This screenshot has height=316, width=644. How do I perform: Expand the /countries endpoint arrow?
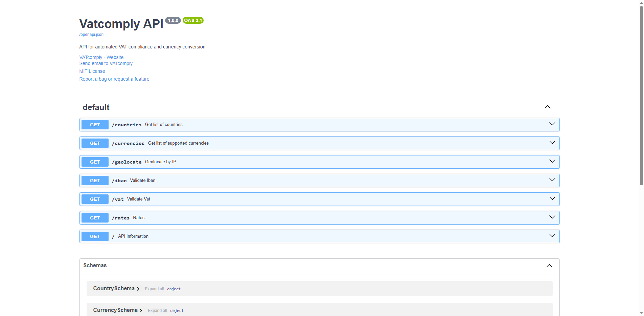coord(552,124)
